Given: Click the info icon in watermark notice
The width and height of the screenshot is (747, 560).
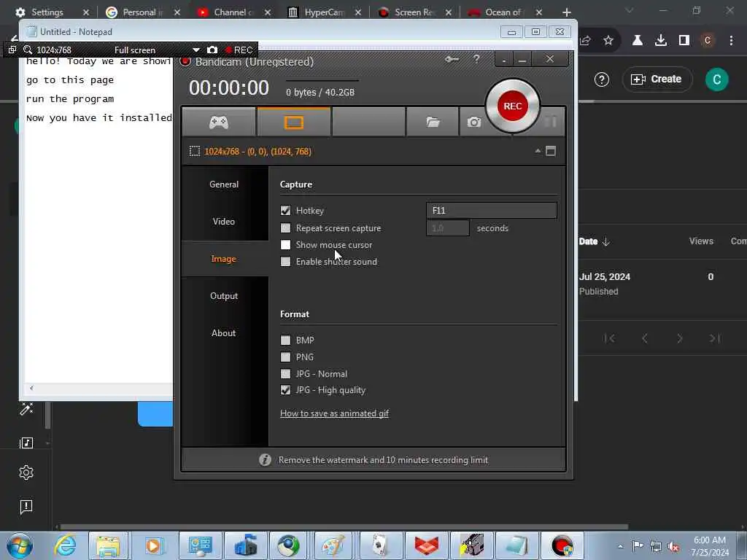Looking at the screenshot, I should pyautogui.click(x=265, y=459).
